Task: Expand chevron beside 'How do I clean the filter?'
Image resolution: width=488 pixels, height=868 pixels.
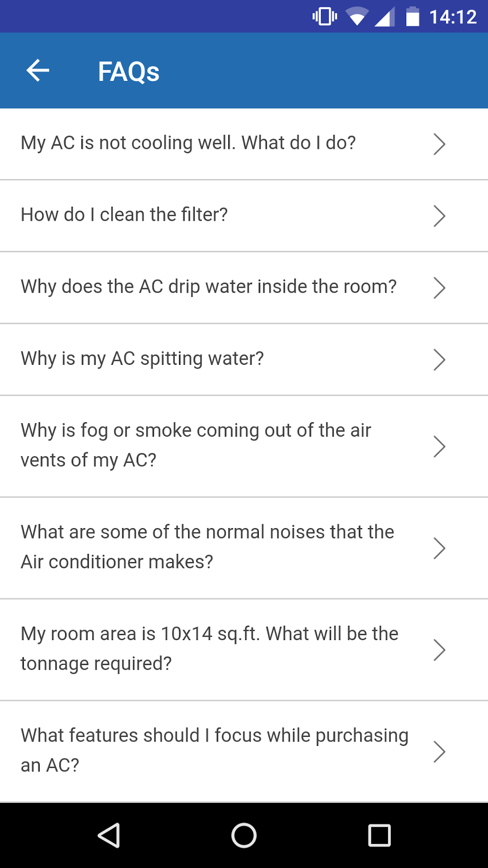Action: coord(439,216)
